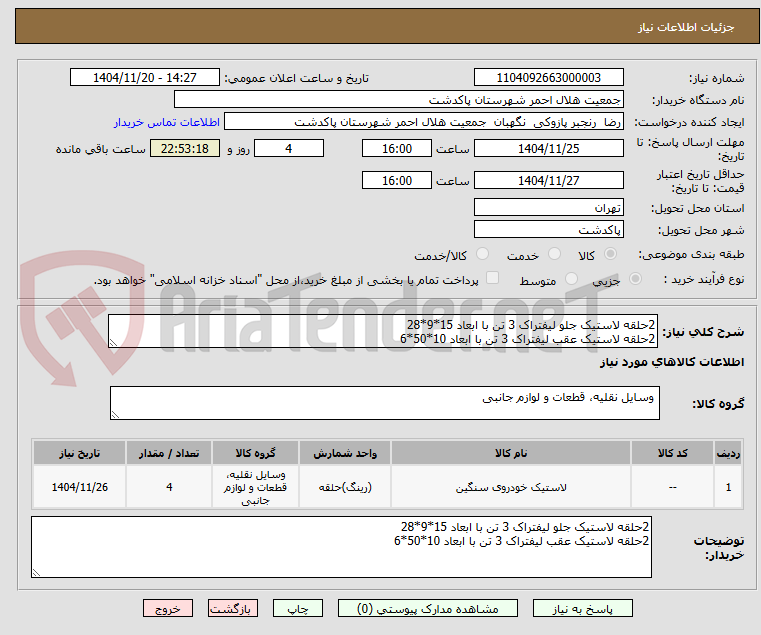Click the گروه کالا textarea resize handle
This screenshot has height=635, width=761.
[x=115, y=415]
